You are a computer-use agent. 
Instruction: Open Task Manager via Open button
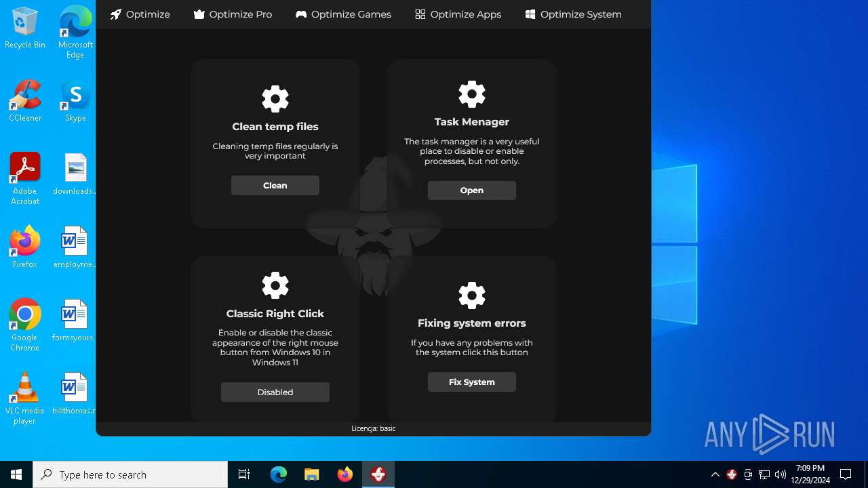click(x=472, y=190)
